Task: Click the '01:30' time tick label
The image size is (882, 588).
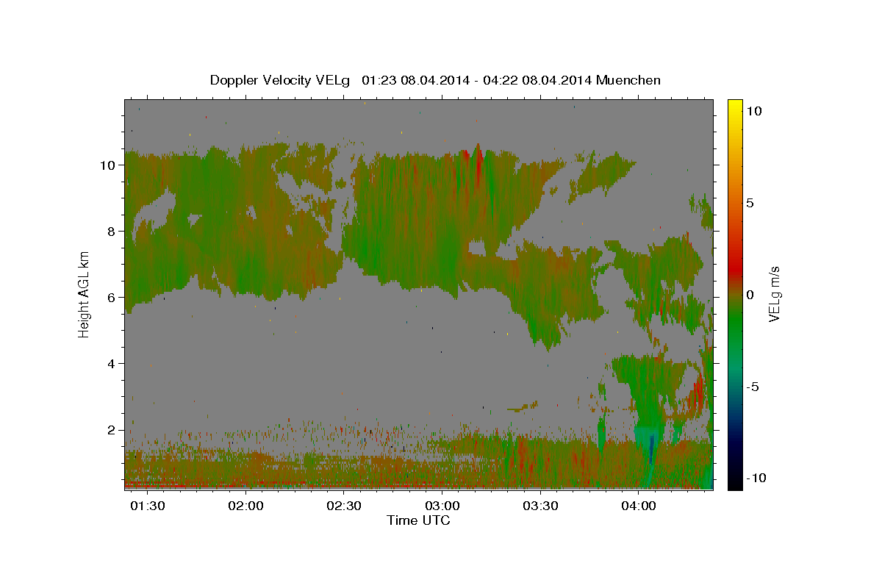Action: click(x=147, y=506)
